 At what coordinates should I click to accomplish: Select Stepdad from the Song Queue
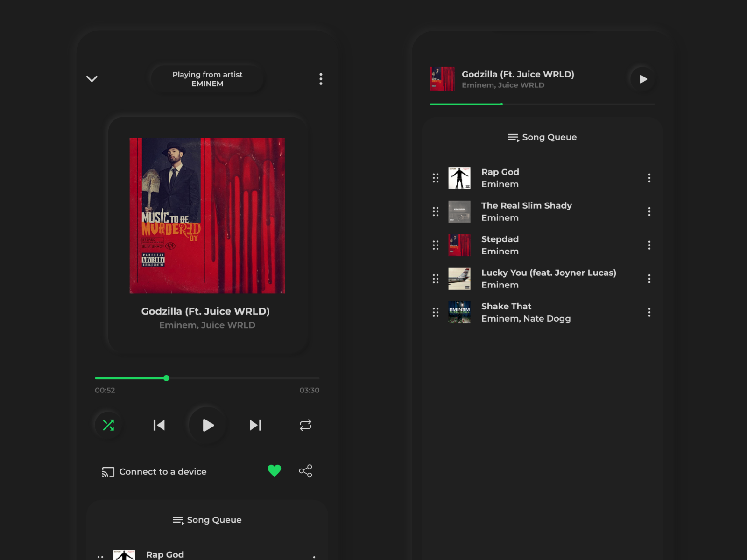[500, 245]
